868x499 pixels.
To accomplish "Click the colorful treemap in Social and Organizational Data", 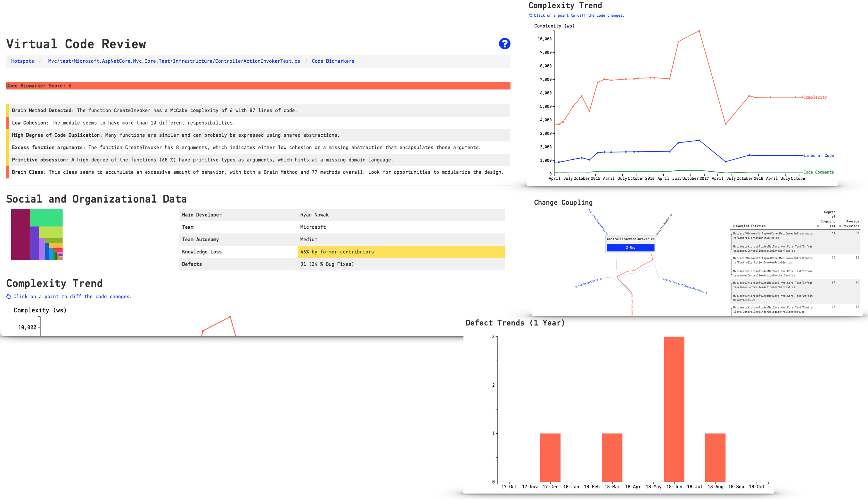I will (x=37, y=235).
